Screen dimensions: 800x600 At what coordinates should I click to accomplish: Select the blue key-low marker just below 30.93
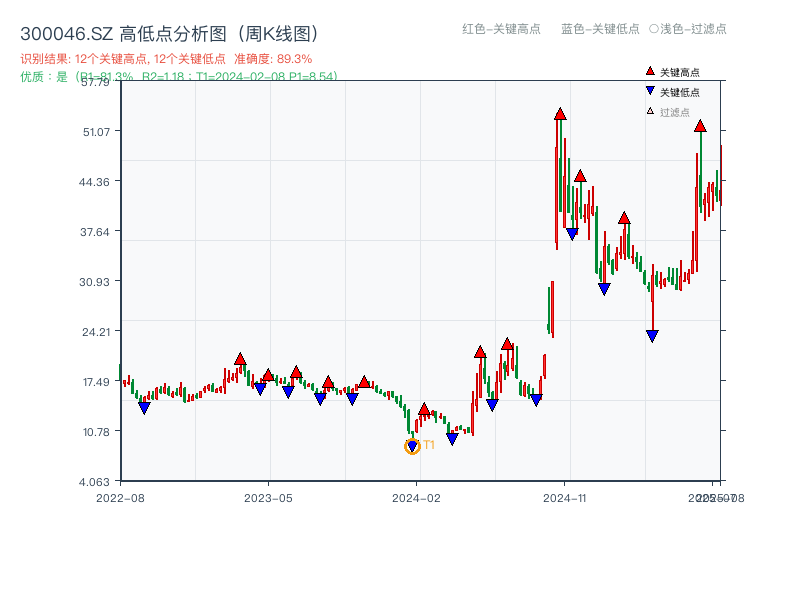(604, 289)
